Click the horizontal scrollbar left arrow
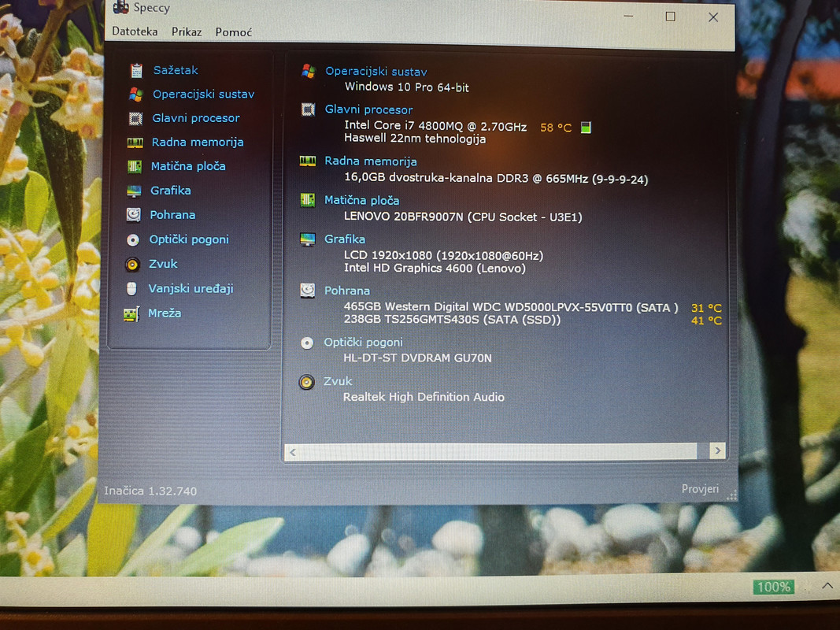The height and width of the screenshot is (630, 840). tap(293, 452)
